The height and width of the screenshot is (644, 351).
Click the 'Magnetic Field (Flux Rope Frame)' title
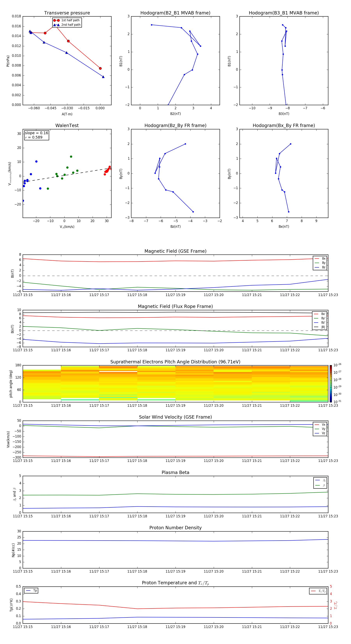click(175, 306)
